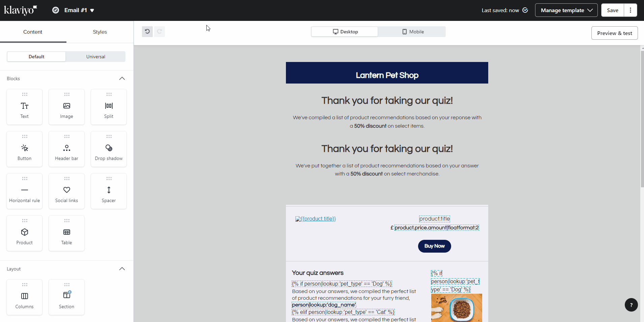Click the saved checkmark status icon
Viewport: 644px width, 322px height.
click(x=525, y=10)
